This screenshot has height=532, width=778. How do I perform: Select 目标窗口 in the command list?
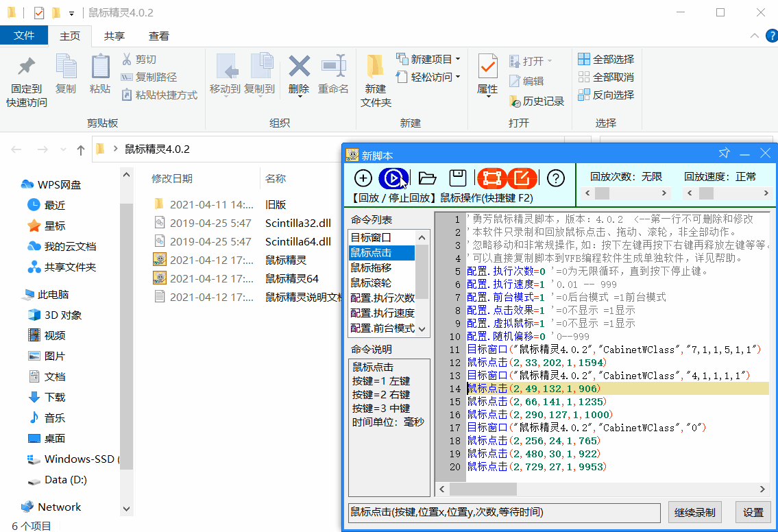382,237
